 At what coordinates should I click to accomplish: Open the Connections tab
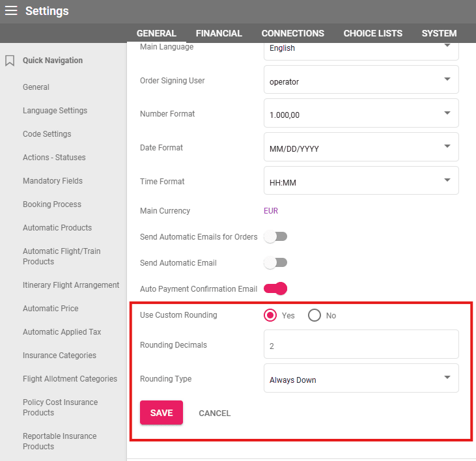coord(292,33)
